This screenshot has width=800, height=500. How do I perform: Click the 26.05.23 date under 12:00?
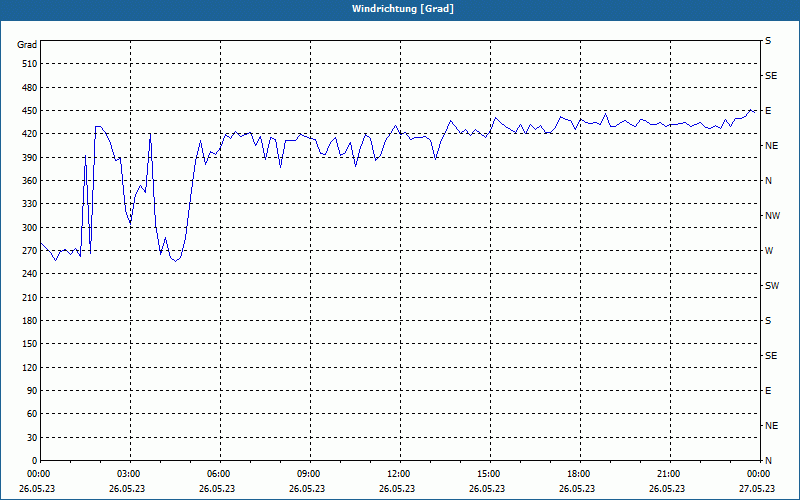click(x=397, y=489)
